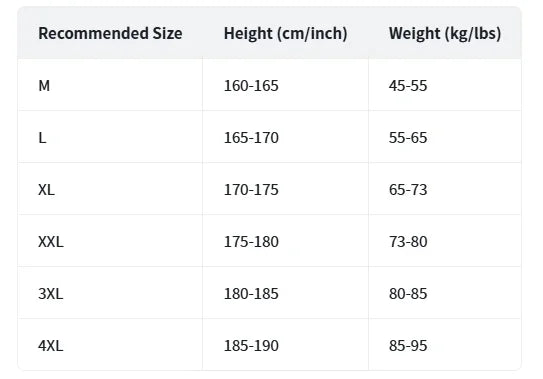Click the 65-73 weight value
Screen dimensions: 543x379
(408, 190)
